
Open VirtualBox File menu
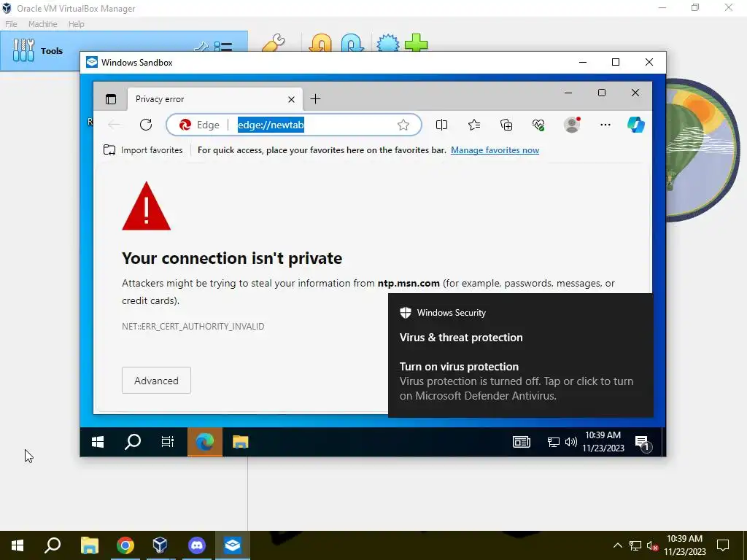11,24
